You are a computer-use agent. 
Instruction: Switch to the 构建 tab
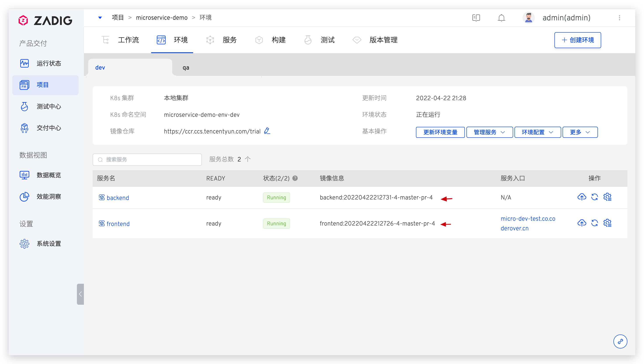pos(270,40)
